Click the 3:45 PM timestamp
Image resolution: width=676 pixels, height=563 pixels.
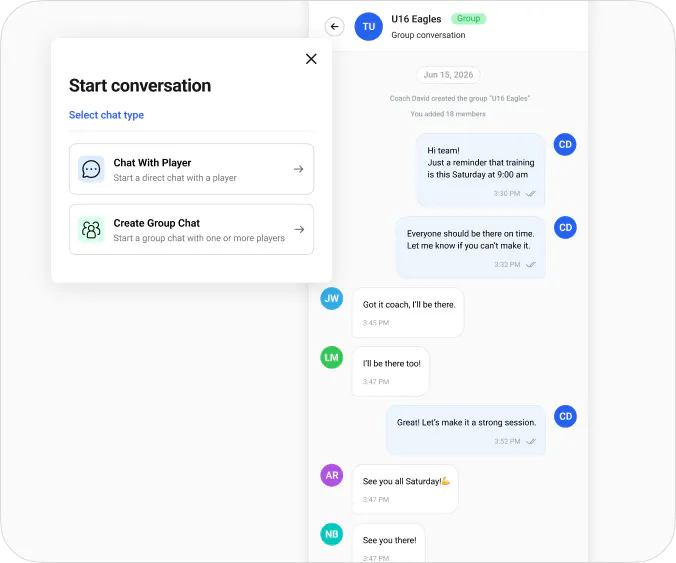[376, 323]
